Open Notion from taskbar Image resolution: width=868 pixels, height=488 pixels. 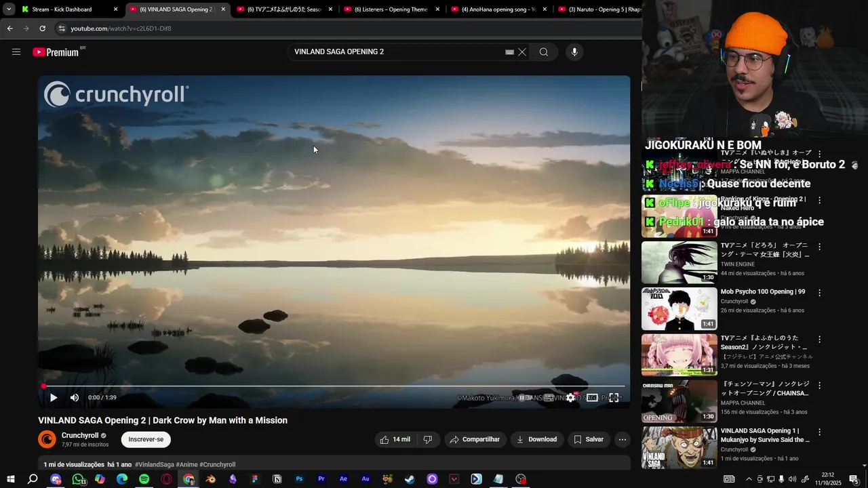click(x=277, y=479)
